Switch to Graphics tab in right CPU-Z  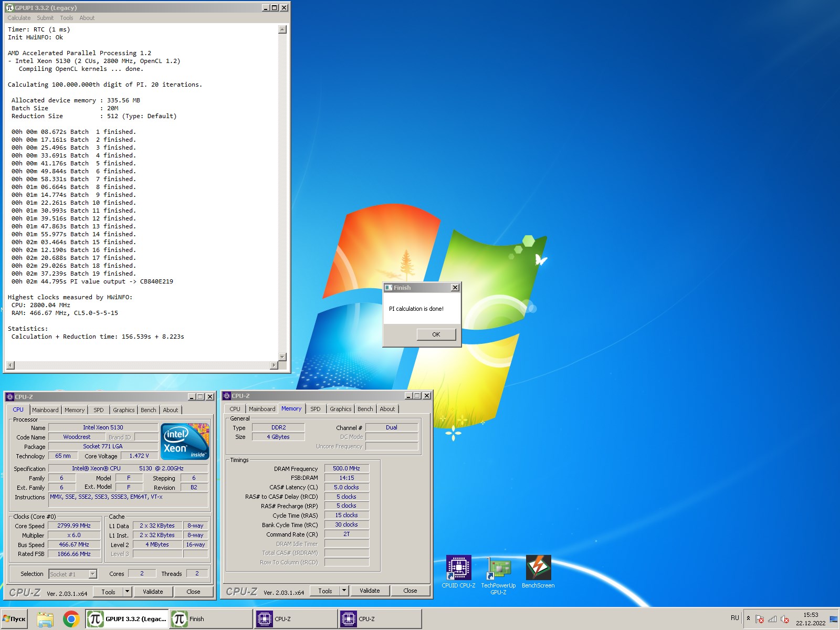[341, 409]
